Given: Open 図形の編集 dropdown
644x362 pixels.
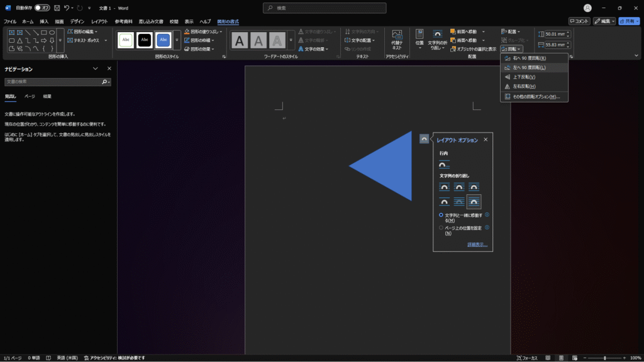Looking at the screenshot, I should click(82, 31).
